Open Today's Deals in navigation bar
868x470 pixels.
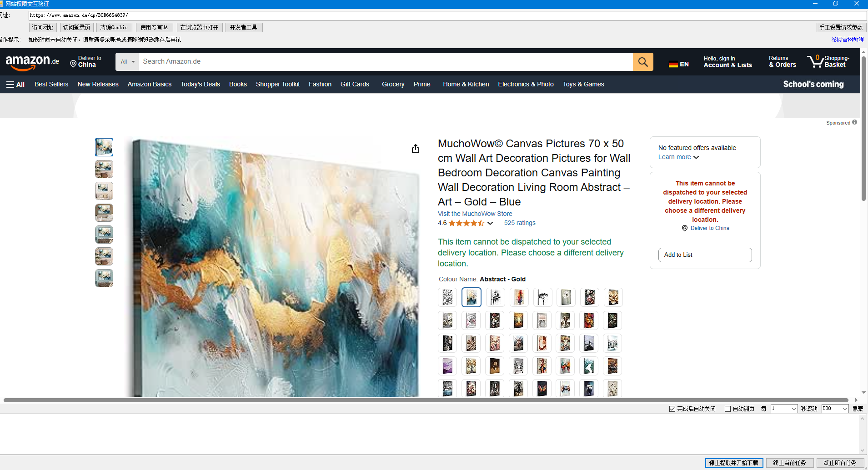coord(200,85)
